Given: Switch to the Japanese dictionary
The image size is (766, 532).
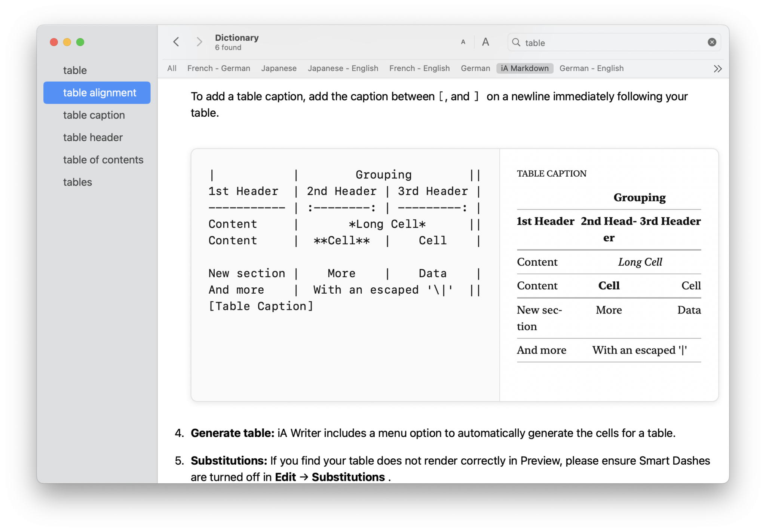Looking at the screenshot, I should (279, 68).
